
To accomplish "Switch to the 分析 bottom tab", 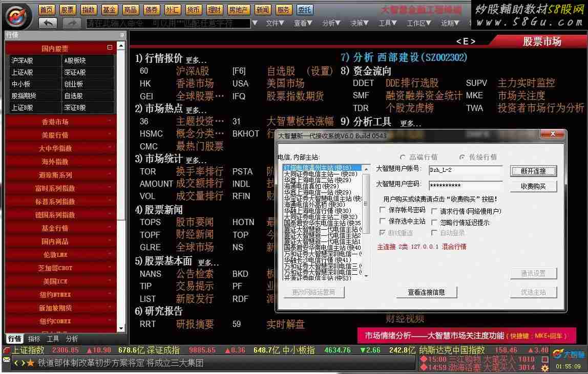I will pos(72,339).
